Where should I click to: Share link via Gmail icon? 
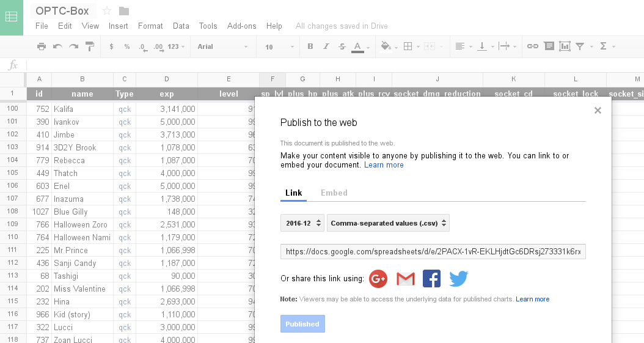405,279
